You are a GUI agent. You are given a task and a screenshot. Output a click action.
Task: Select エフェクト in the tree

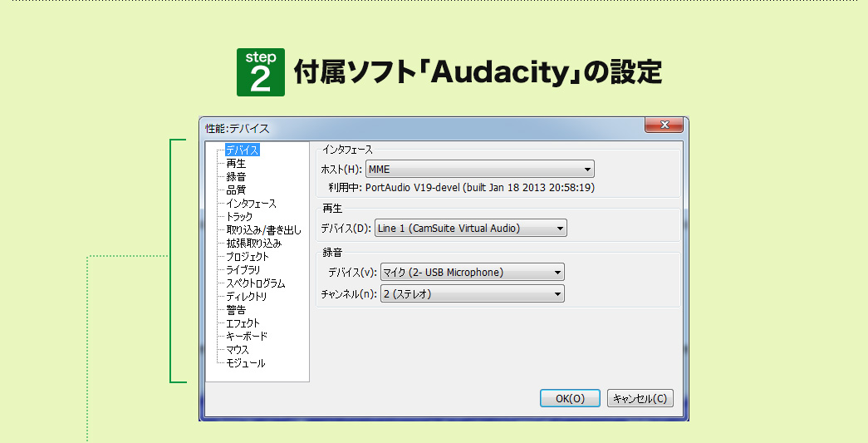pos(243,322)
